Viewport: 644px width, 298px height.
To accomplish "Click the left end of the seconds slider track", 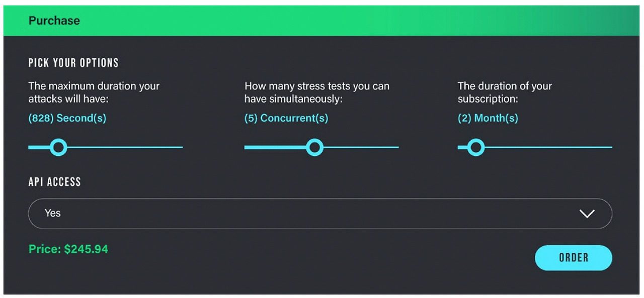I will 29,147.
